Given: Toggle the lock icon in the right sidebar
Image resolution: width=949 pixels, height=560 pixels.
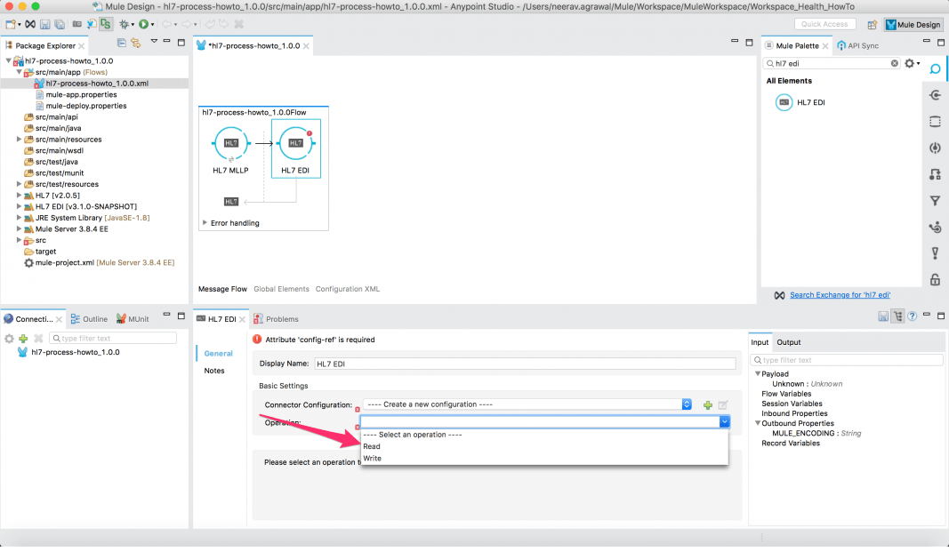Looking at the screenshot, I should tap(935, 281).
